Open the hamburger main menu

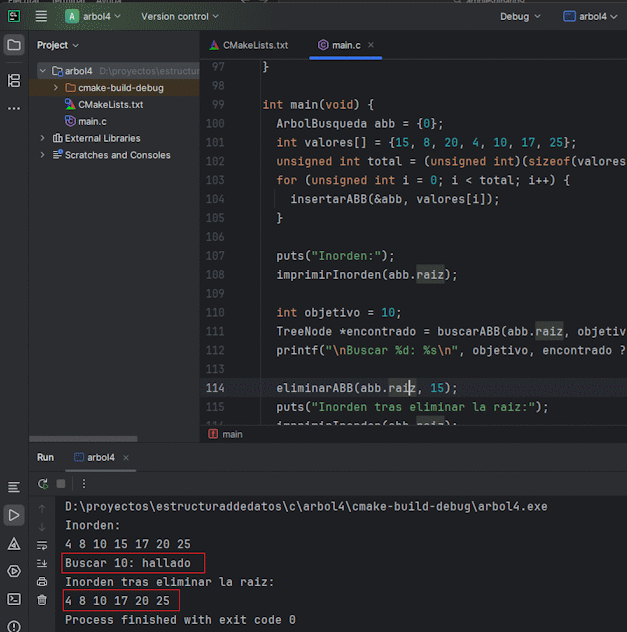(41, 16)
